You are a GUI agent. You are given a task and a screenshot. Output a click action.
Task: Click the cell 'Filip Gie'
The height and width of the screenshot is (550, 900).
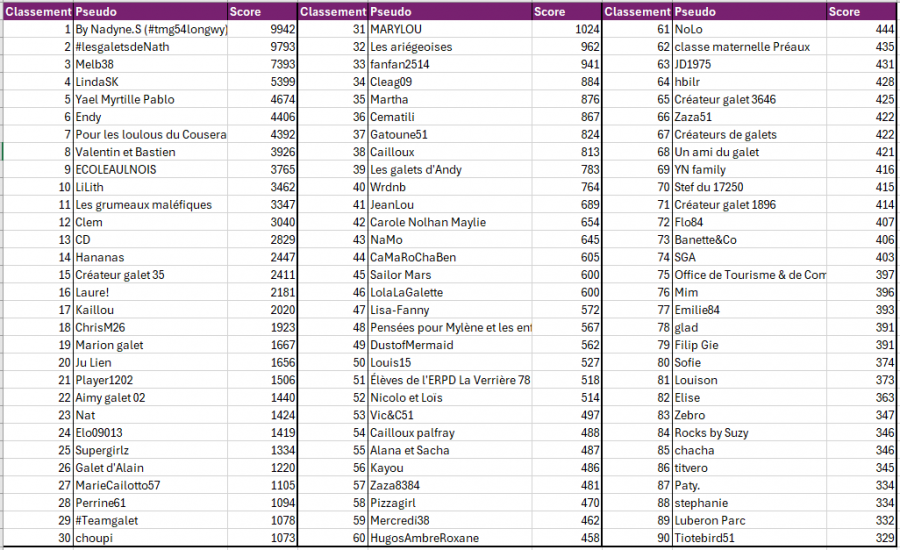(750, 345)
